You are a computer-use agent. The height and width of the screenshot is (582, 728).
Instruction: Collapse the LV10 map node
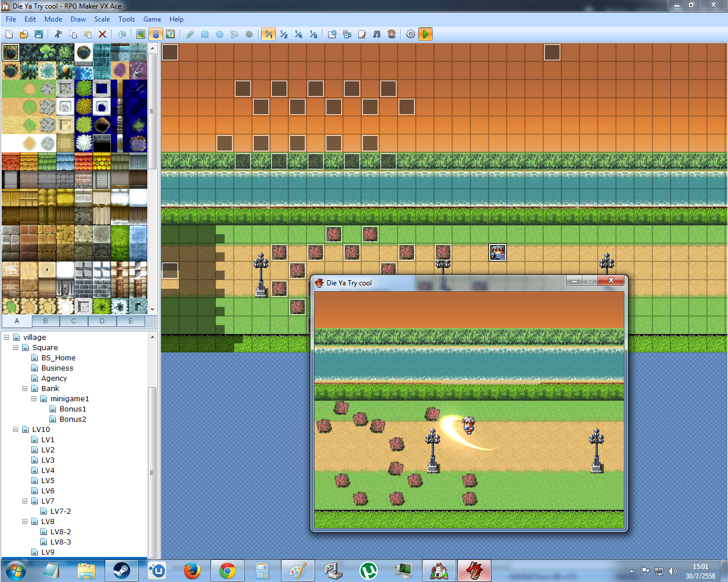coord(16,429)
